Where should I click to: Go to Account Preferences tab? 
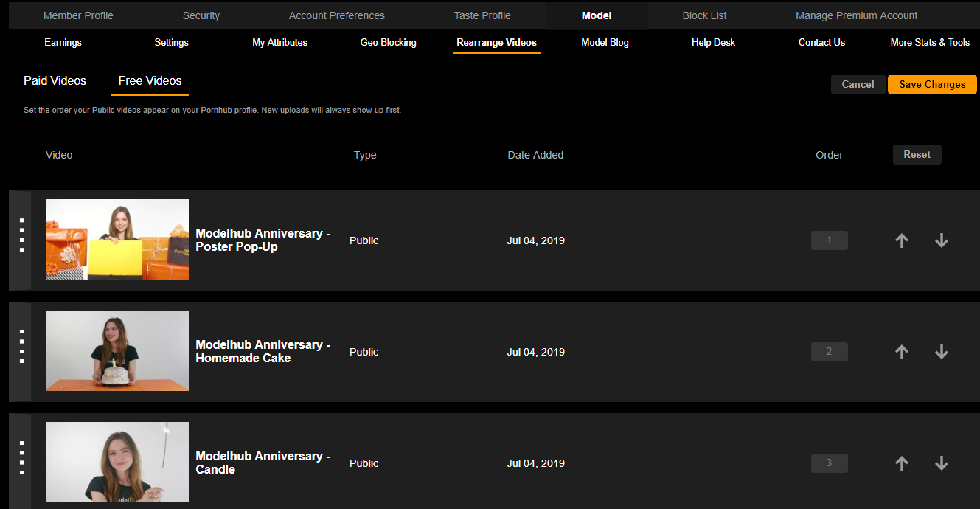click(337, 15)
